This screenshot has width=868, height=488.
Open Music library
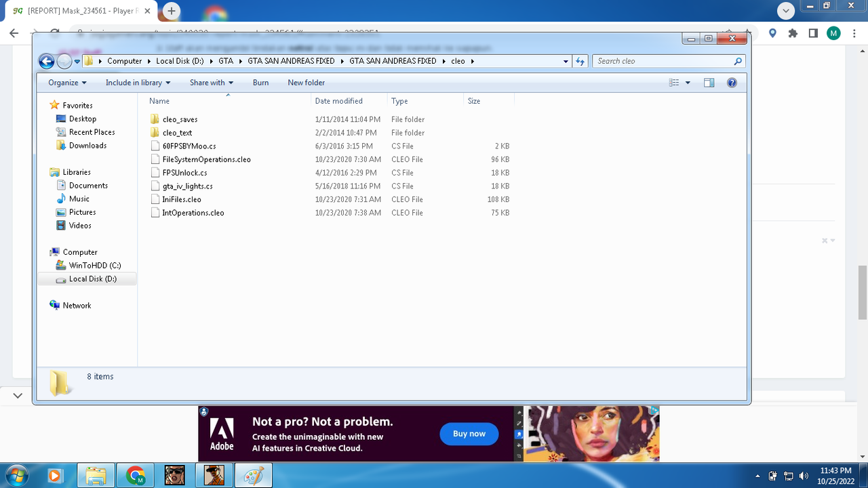[79, 199]
